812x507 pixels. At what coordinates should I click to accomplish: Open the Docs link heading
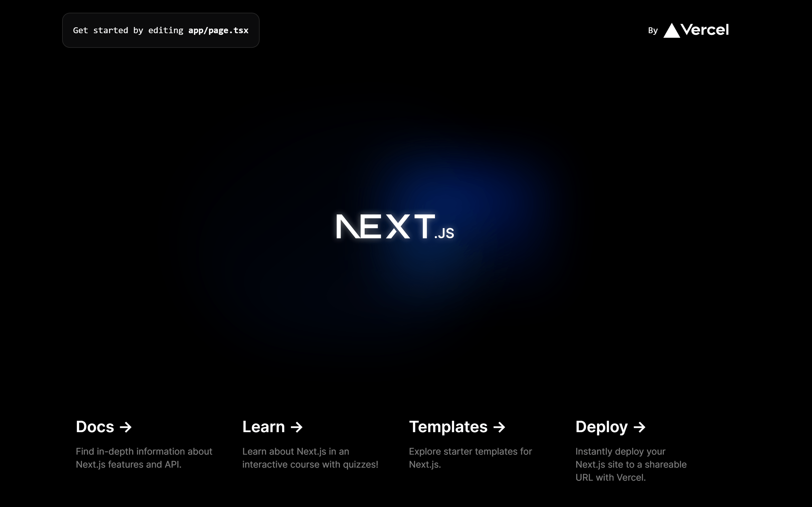103,427
